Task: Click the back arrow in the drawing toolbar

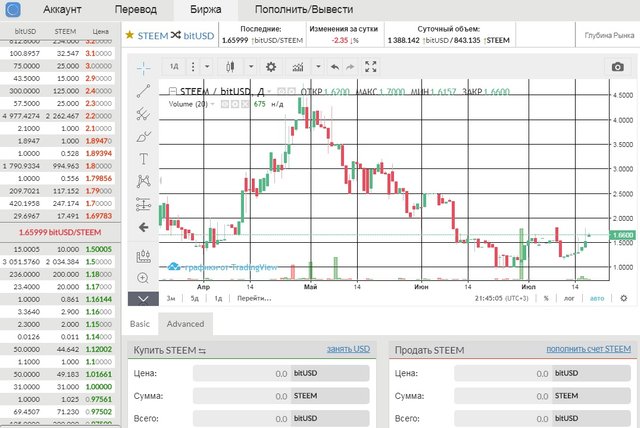Action: (143, 227)
